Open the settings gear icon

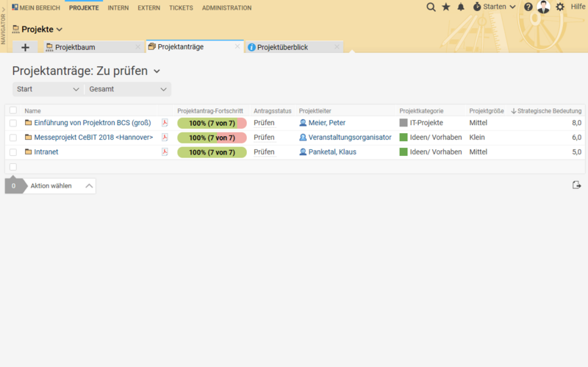pyautogui.click(x=560, y=7)
